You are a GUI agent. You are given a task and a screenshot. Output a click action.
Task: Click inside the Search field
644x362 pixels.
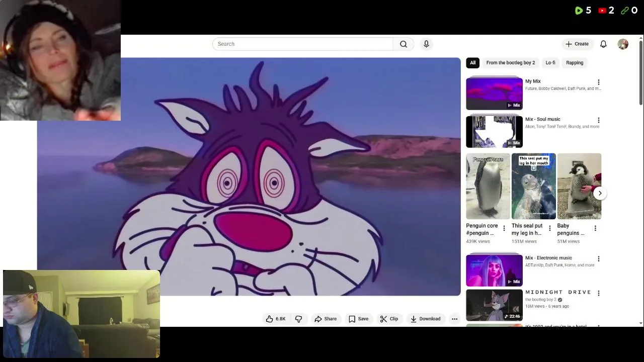coord(302,44)
